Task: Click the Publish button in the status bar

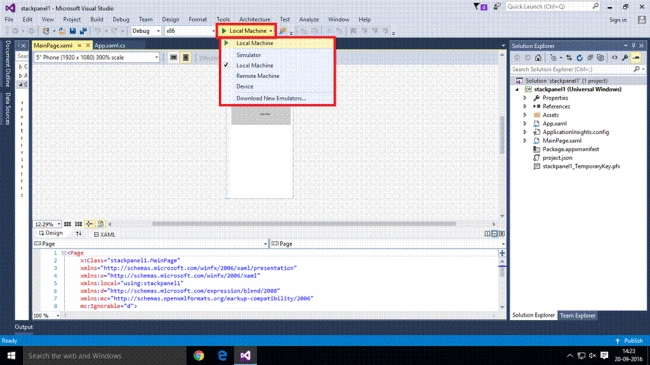Action: [x=629, y=341]
